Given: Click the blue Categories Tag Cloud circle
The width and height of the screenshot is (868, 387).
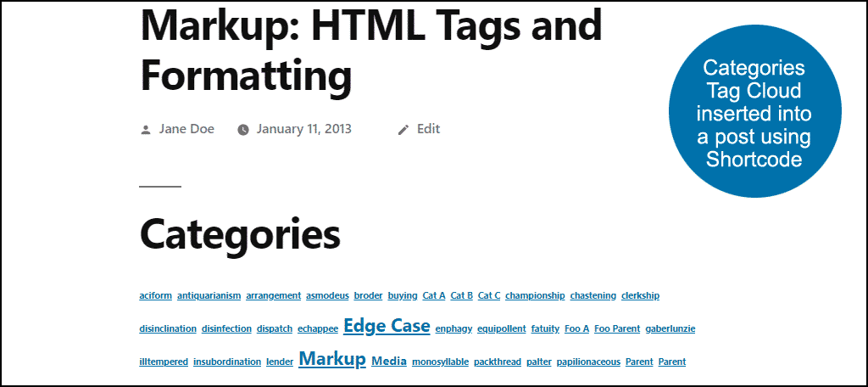Looking at the screenshot, I should click(755, 111).
